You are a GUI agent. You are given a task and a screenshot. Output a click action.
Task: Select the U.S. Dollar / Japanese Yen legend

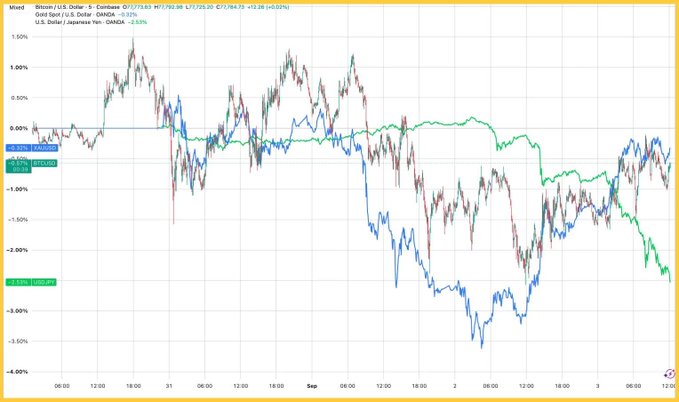(80, 22)
